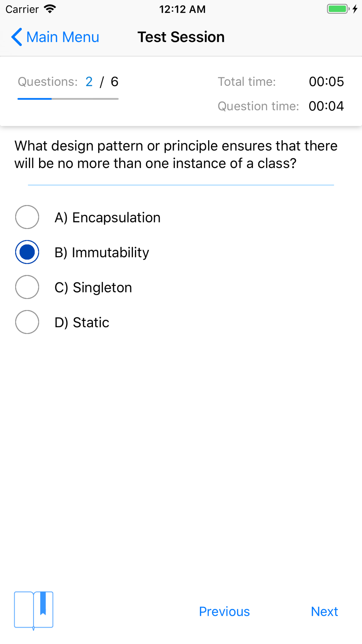Tap the B) Immutability answer text
The height and width of the screenshot is (644, 362).
click(102, 252)
